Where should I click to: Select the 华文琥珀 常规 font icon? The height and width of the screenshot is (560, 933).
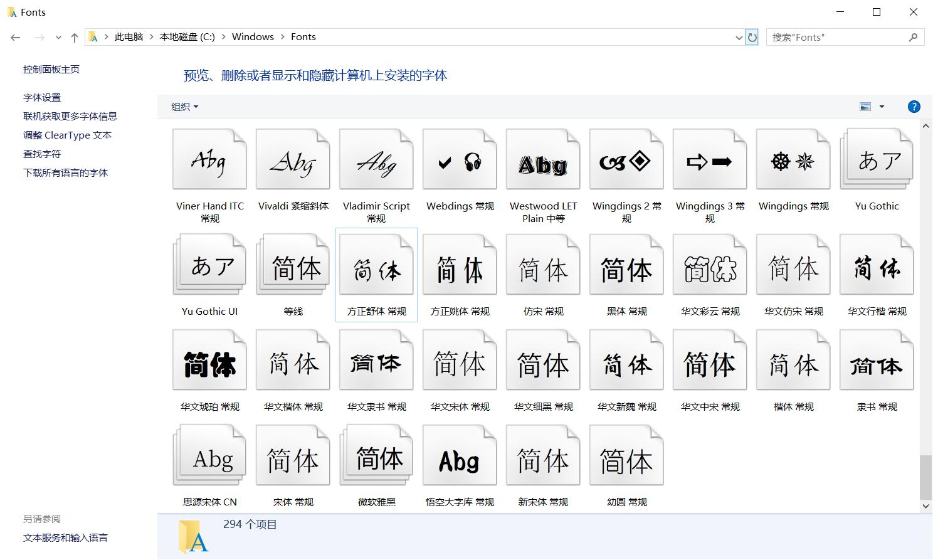209,360
